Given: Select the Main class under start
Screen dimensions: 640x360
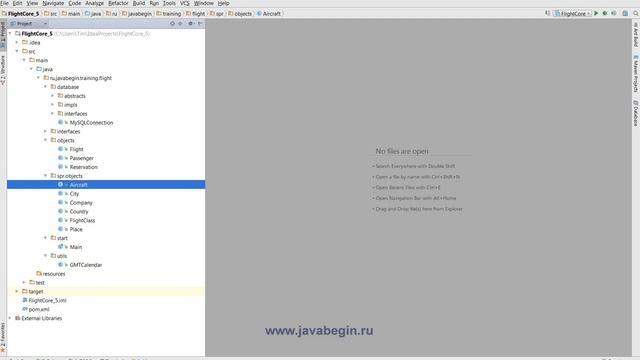Looking at the screenshot, I should tap(76, 247).
